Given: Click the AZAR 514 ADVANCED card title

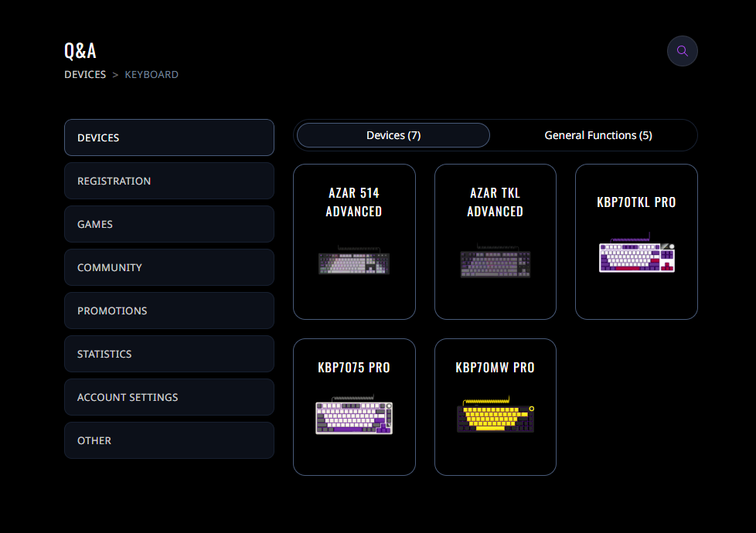Looking at the screenshot, I should point(354,202).
